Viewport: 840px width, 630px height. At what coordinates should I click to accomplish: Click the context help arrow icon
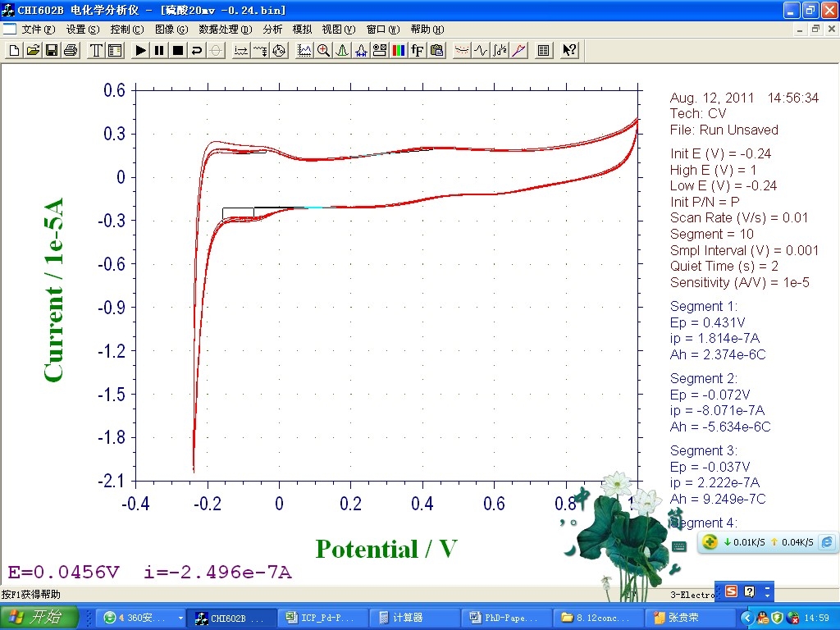[569, 51]
